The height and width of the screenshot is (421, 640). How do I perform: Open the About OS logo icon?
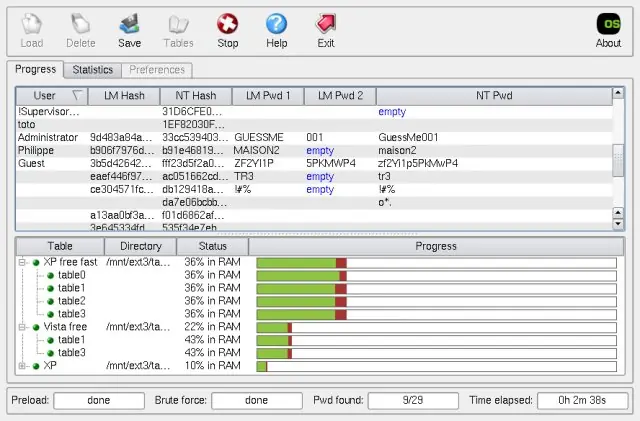tap(608, 24)
